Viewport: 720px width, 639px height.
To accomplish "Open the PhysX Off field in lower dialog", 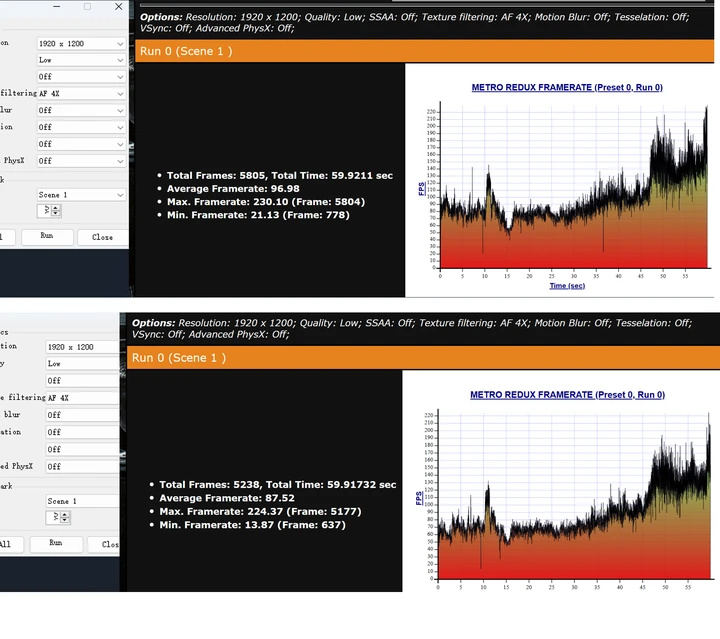I will tap(83, 466).
